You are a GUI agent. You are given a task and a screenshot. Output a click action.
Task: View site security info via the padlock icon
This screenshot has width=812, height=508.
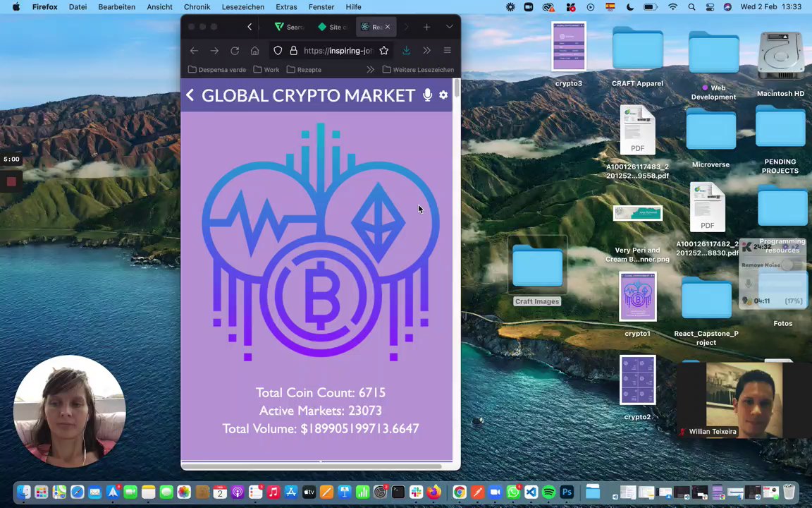pos(294,50)
